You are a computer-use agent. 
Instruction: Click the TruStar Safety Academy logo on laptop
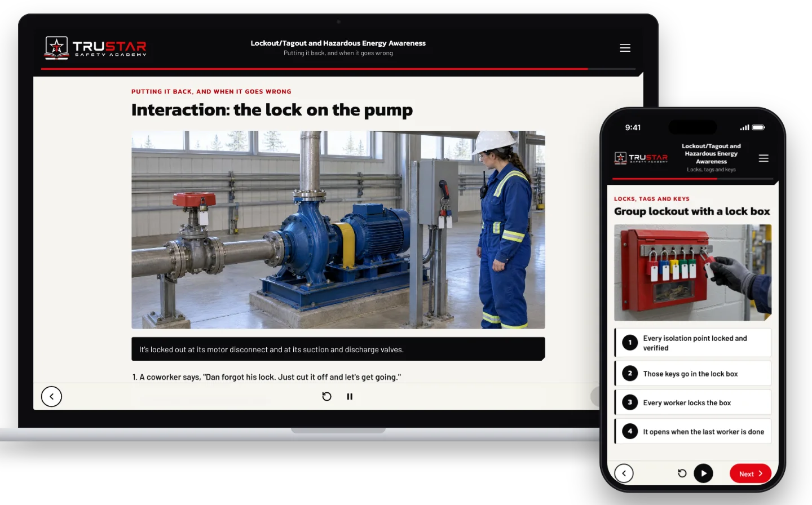coord(96,48)
